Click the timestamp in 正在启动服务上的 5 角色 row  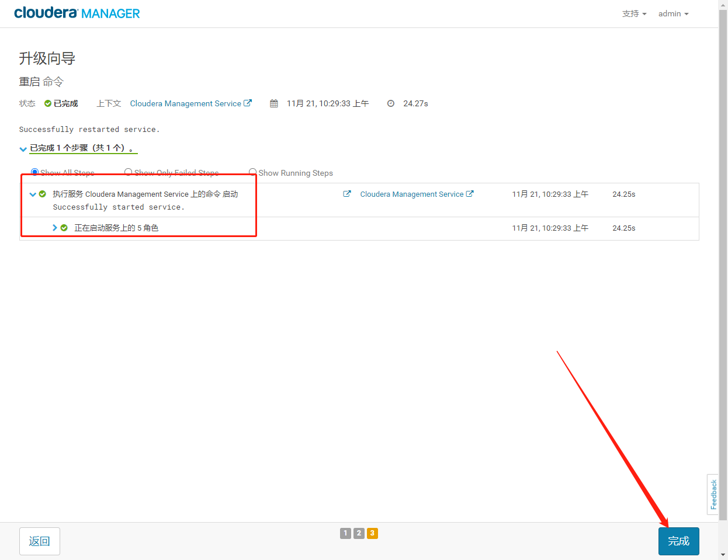point(550,228)
